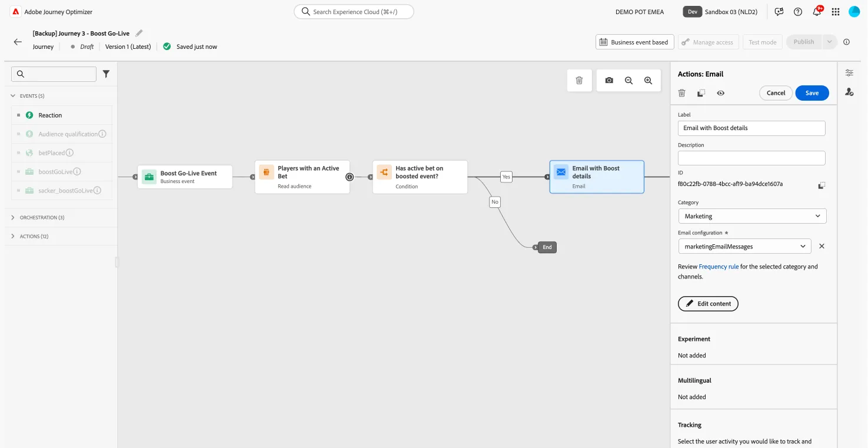Click the Yes path label
Image resolution: width=868 pixels, height=448 pixels.
506,177
